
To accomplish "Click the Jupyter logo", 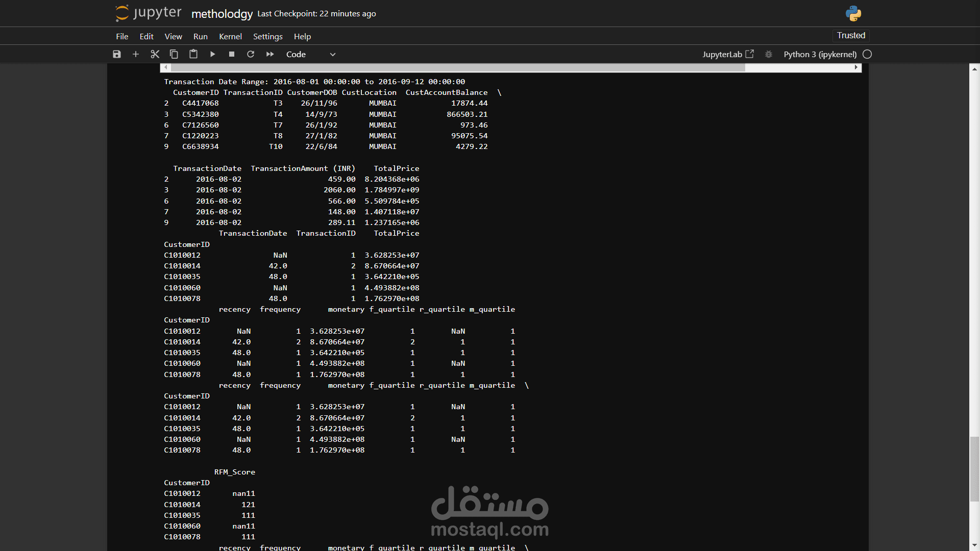I will [x=149, y=13].
